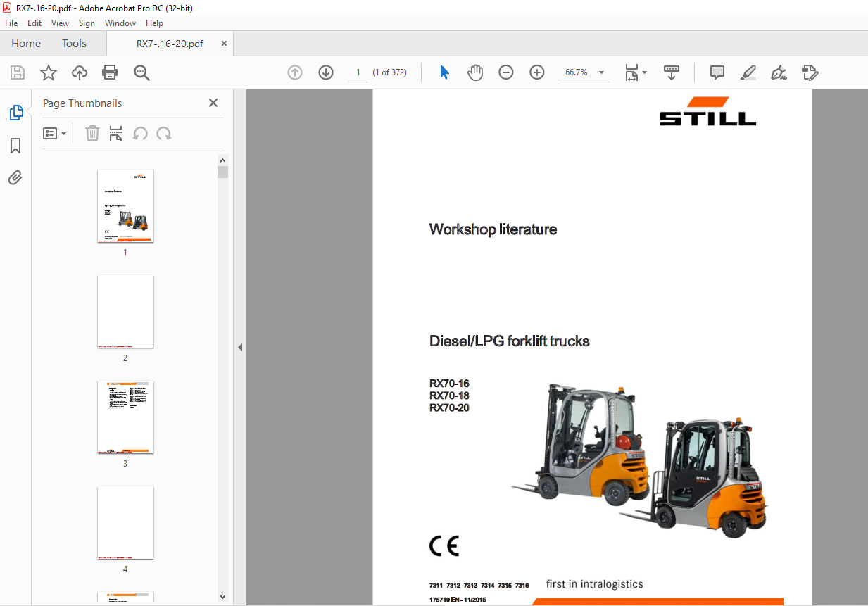Click the 'Workshop literature' heading

click(x=493, y=229)
